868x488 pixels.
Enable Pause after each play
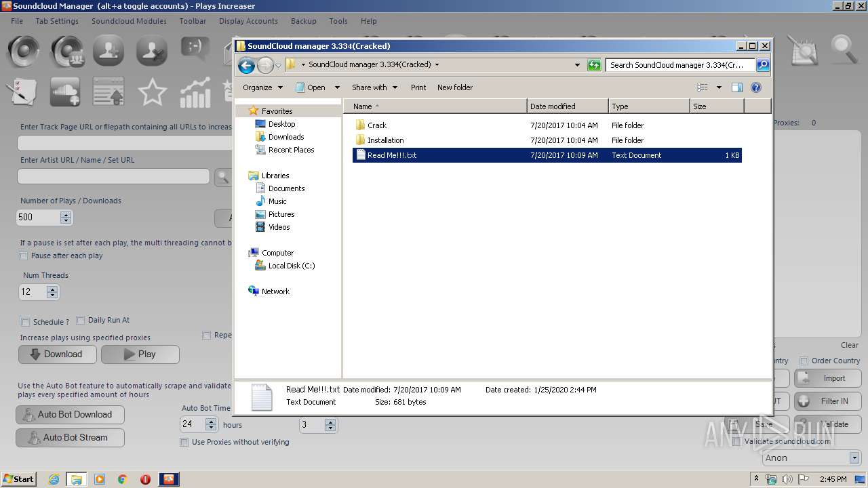(x=24, y=256)
